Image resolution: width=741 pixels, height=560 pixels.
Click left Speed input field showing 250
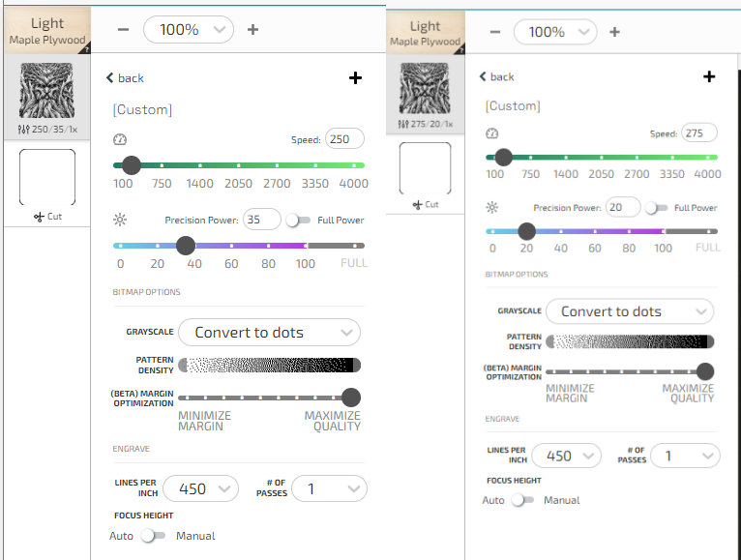(344, 139)
